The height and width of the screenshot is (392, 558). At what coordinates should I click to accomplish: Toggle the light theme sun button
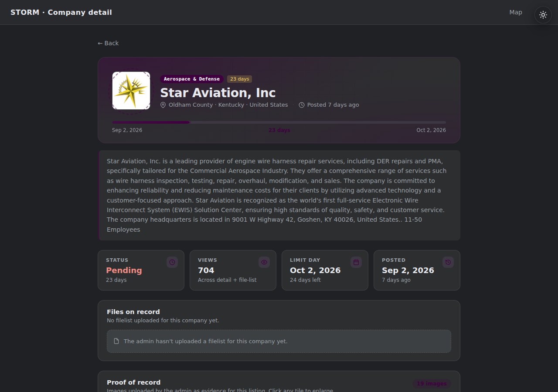[543, 15]
